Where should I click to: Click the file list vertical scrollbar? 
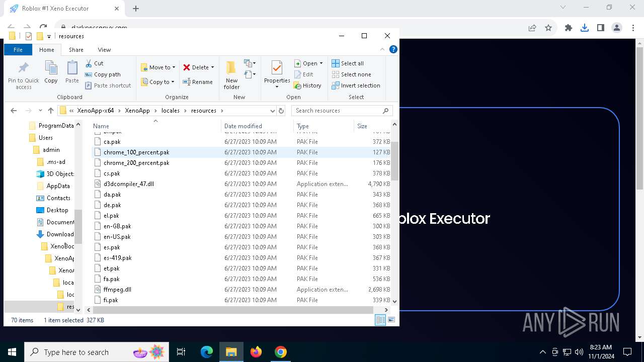394,161
